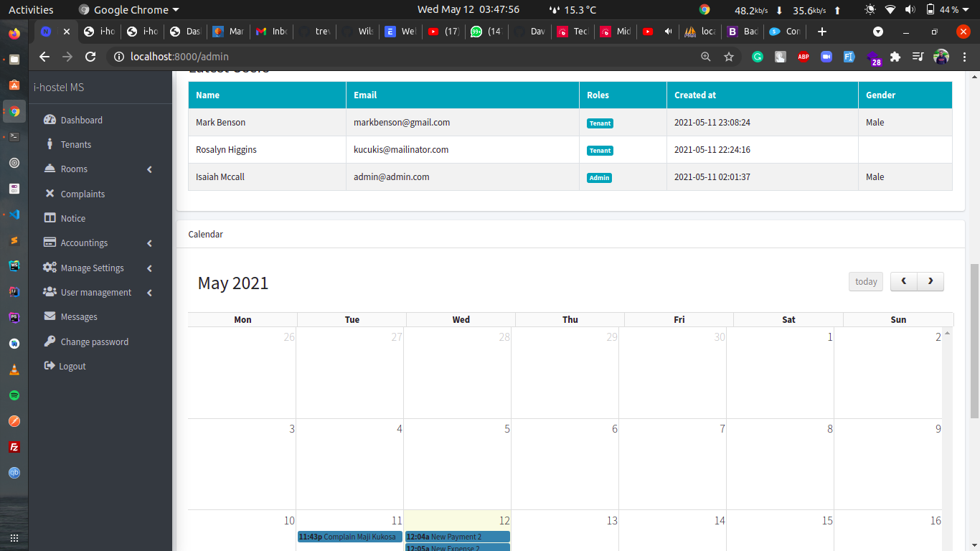Image resolution: width=980 pixels, height=551 pixels.
Task: Open the Chrome extensions puzzle icon
Action: 895,57
